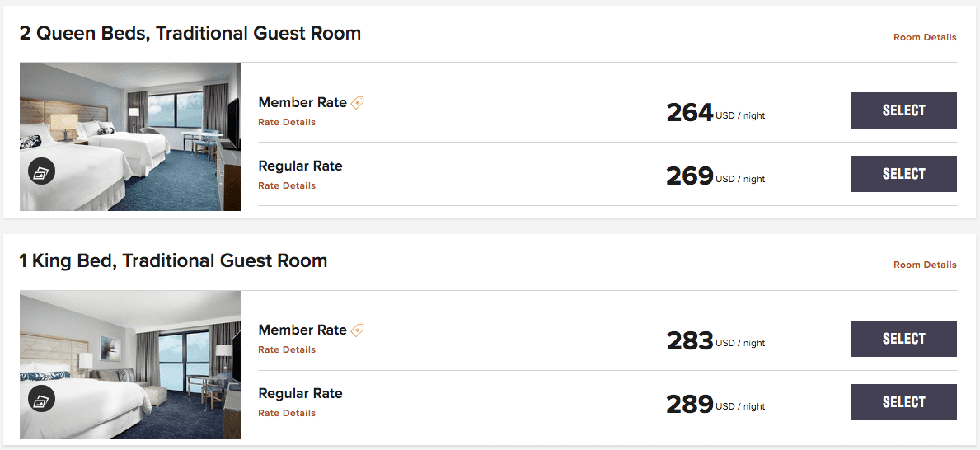Click the tag icon beside Queen room Member Rate
Screen dimensions: 980x450
coord(357,102)
